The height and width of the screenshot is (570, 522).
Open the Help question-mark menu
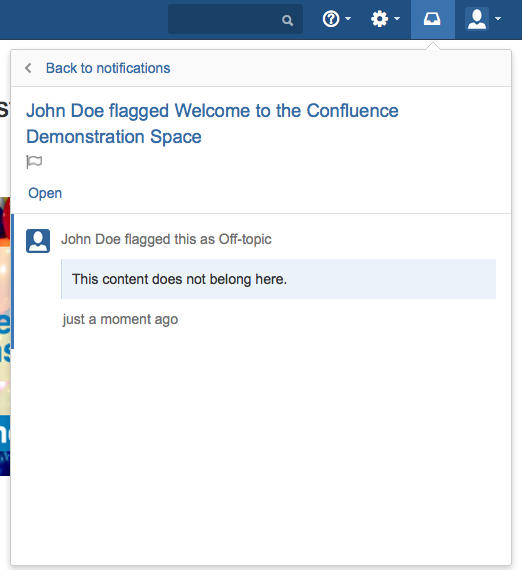tap(331, 19)
